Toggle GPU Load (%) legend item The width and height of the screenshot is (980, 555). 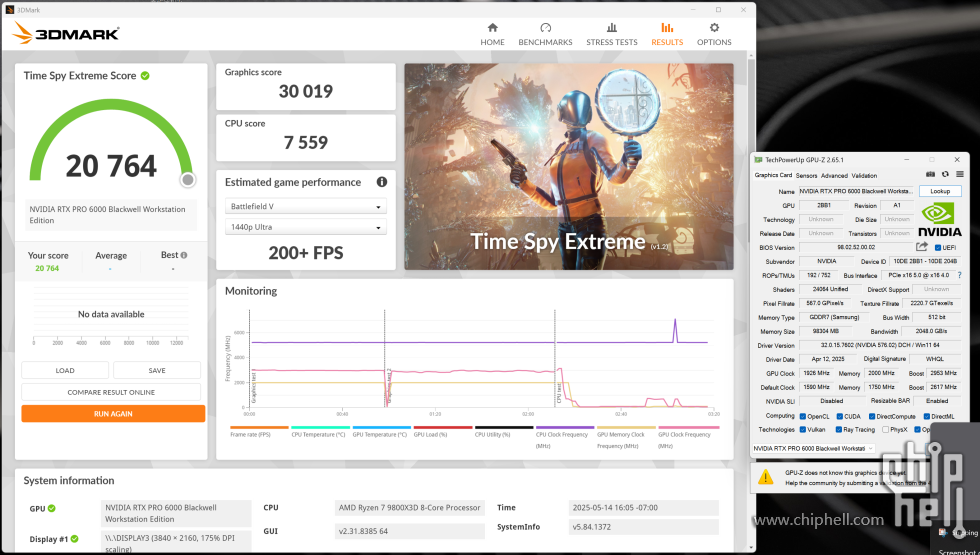point(442,431)
